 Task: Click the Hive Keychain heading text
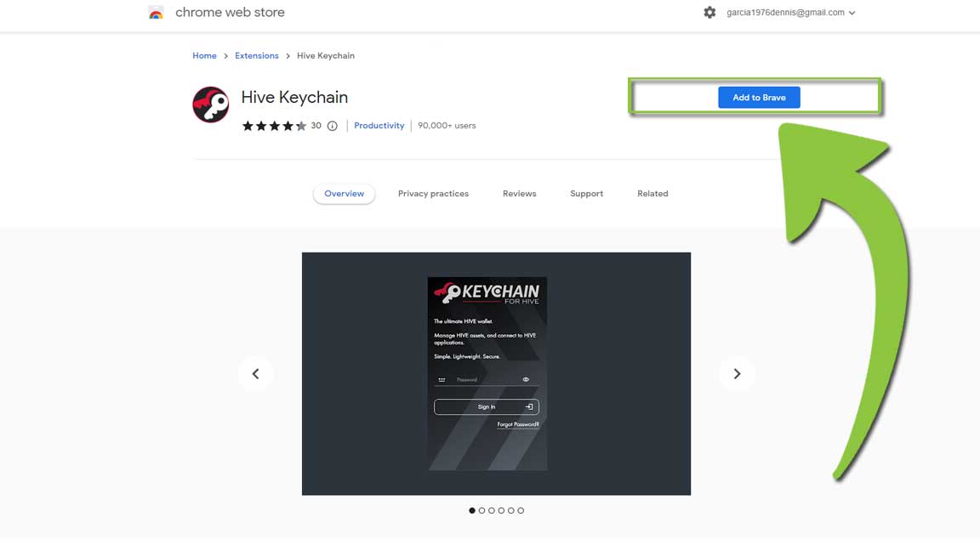point(294,98)
